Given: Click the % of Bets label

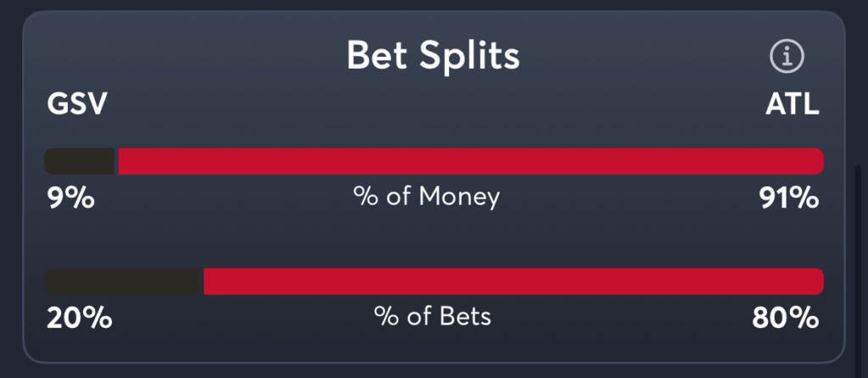Looking at the screenshot, I should 432,317.
